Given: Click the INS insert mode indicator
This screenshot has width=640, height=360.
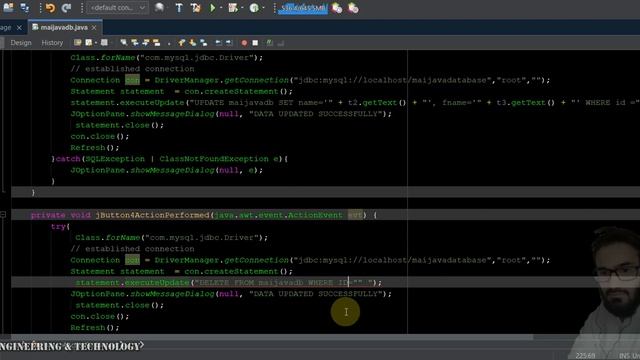Looking at the screenshot, I should point(624,356).
